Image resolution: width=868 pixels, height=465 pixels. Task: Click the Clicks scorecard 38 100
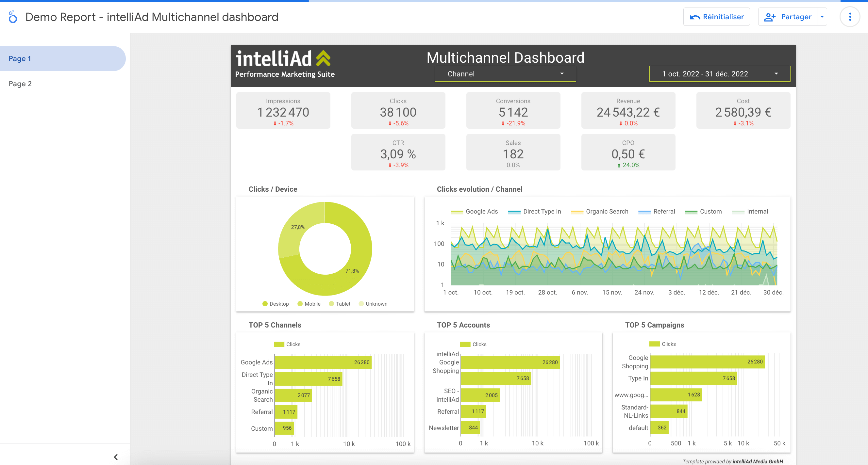click(398, 110)
